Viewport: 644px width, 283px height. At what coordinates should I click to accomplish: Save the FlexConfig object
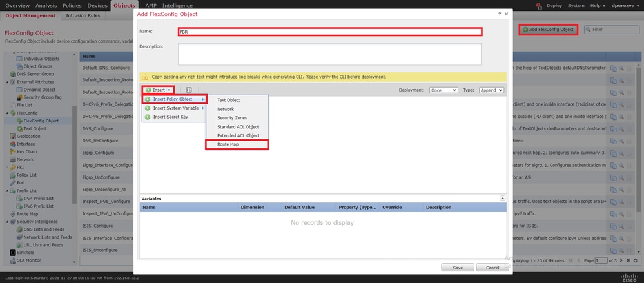(x=458, y=268)
